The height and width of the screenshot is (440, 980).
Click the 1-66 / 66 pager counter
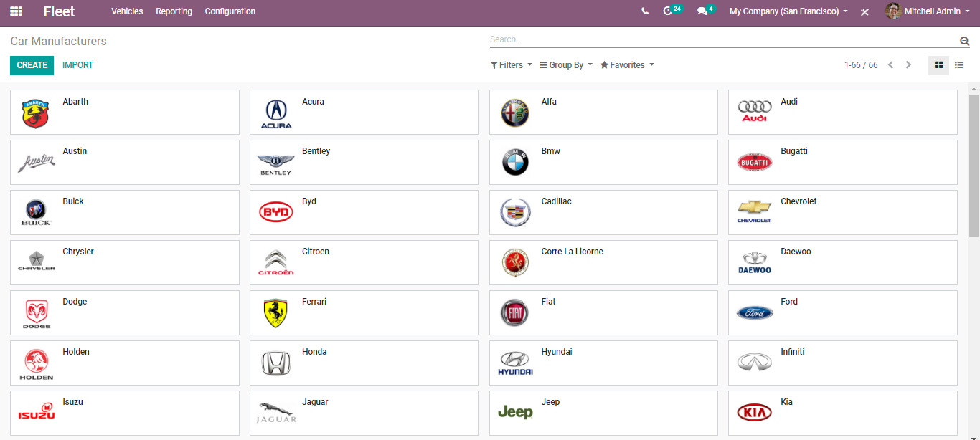tap(861, 65)
